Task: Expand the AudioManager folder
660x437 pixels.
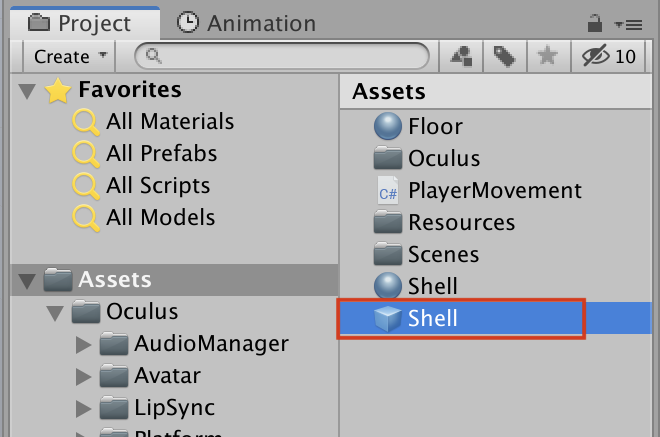Action: (x=85, y=345)
